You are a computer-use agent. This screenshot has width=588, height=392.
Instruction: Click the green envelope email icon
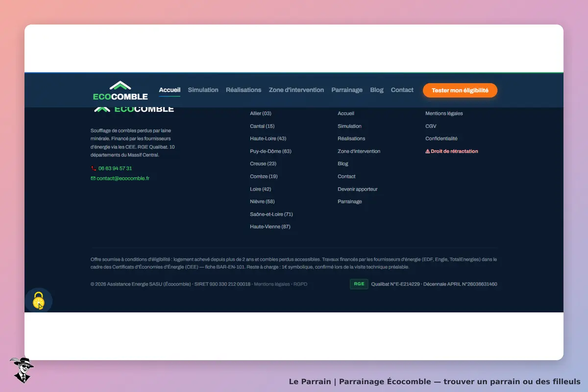[x=93, y=178]
